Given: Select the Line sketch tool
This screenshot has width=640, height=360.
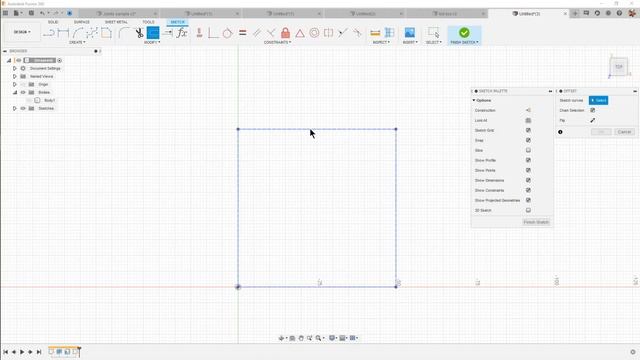Looking at the screenshot, I should 49,33.
